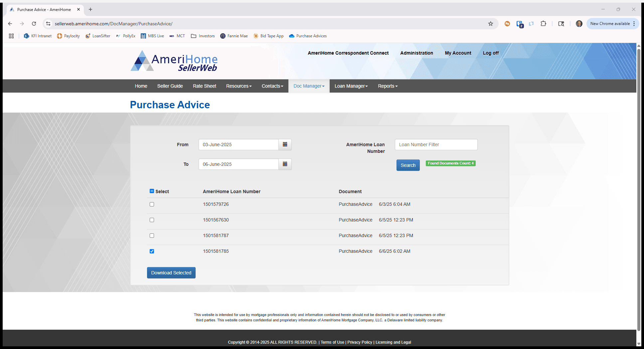
Task: Open the Chrome profile avatar
Action: [x=579, y=24]
